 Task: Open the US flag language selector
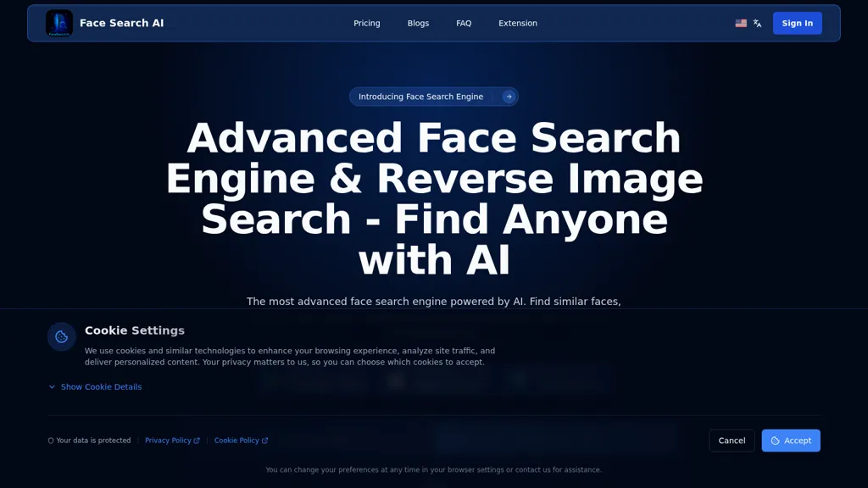point(741,23)
